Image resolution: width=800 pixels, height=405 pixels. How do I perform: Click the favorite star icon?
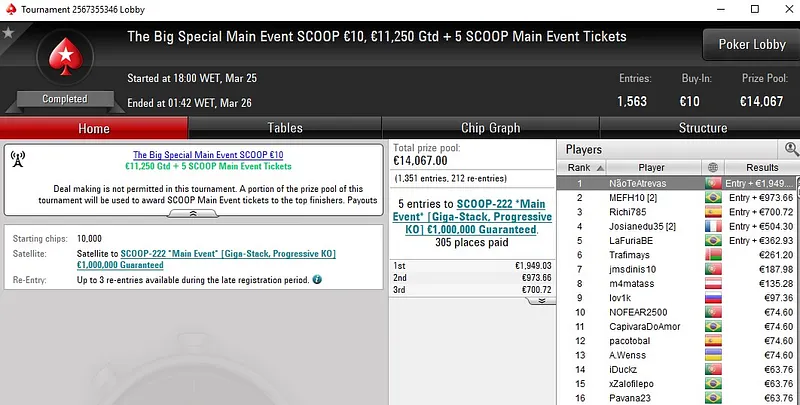pyautogui.click(x=9, y=32)
